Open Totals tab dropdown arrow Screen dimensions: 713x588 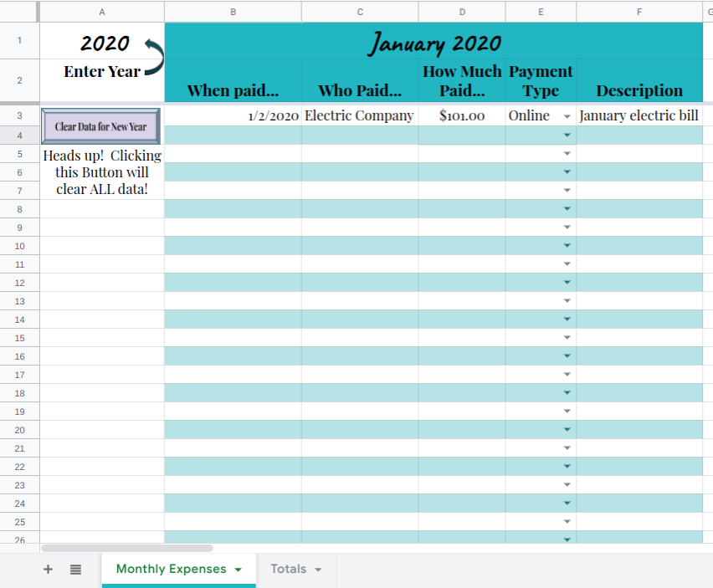(318, 570)
